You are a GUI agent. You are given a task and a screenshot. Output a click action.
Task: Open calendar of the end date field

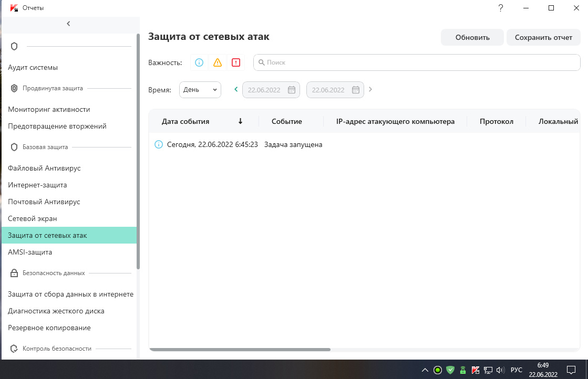pos(356,90)
